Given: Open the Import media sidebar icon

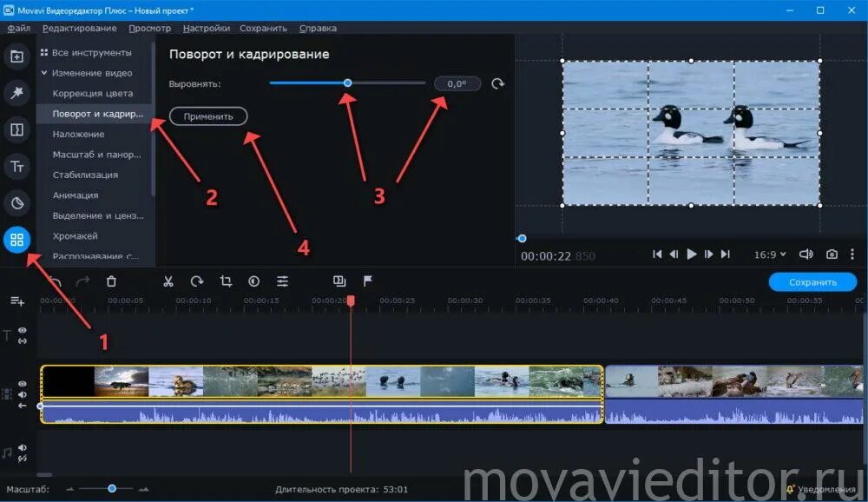Looking at the screenshot, I should click(x=16, y=56).
